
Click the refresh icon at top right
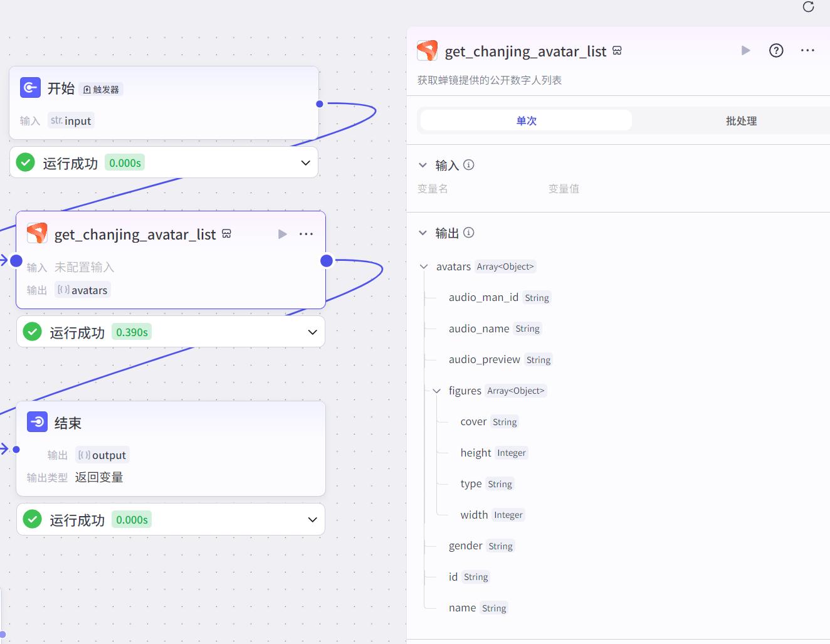[x=808, y=7]
